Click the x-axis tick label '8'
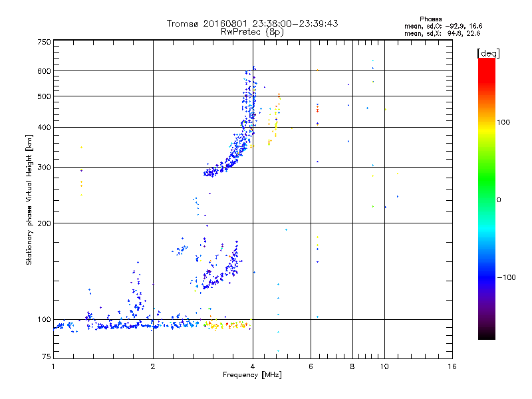The height and width of the screenshot is (399, 532). coord(352,366)
